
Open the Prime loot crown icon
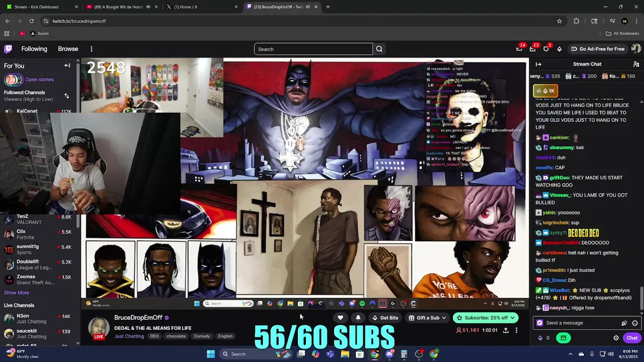pyautogui.click(x=519, y=49)
